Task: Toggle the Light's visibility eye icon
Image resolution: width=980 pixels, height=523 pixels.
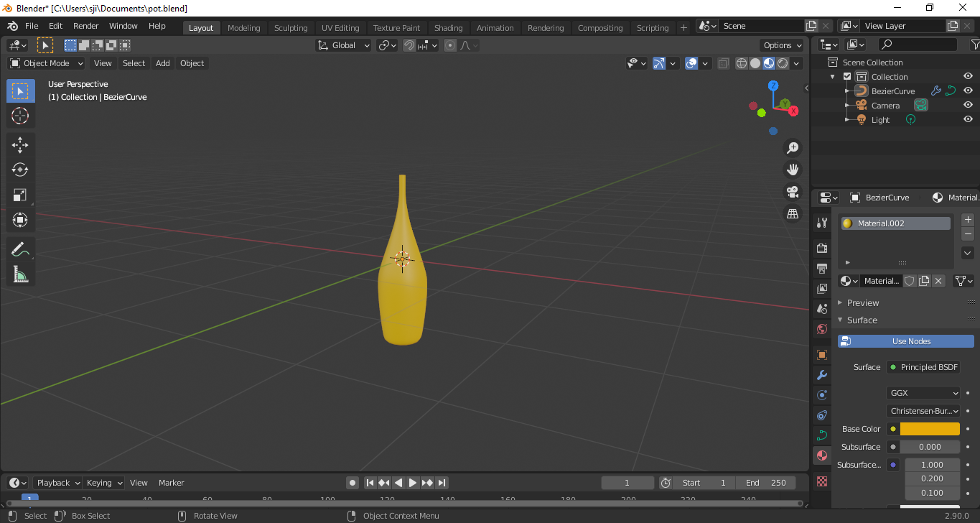Action: (x=967, y=119)
